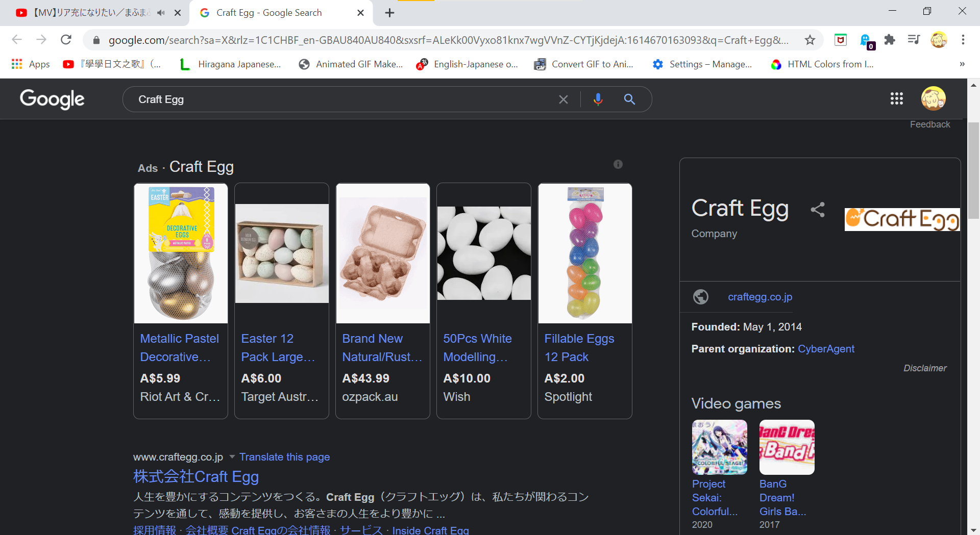980x535 pixels.
Task: Reload the current page
Action: click(x=66, y=40)
